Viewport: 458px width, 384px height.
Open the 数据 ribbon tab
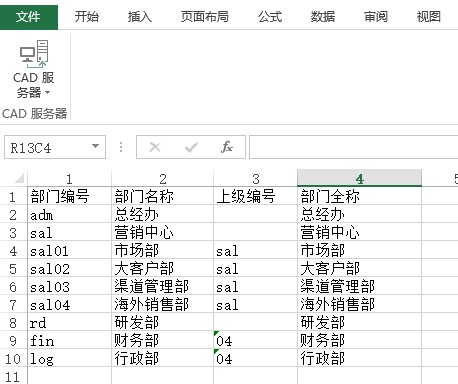(x=323, y=16)
